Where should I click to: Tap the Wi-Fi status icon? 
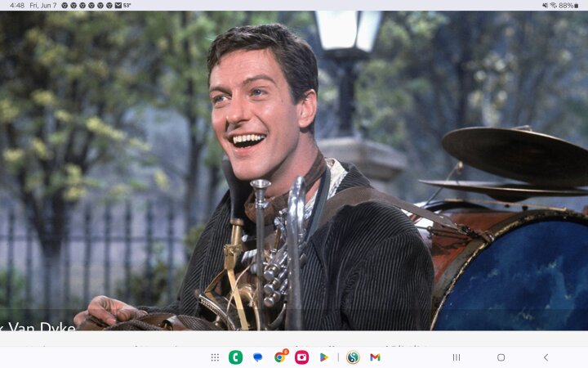pyautogui.click(x=553, y=5)
